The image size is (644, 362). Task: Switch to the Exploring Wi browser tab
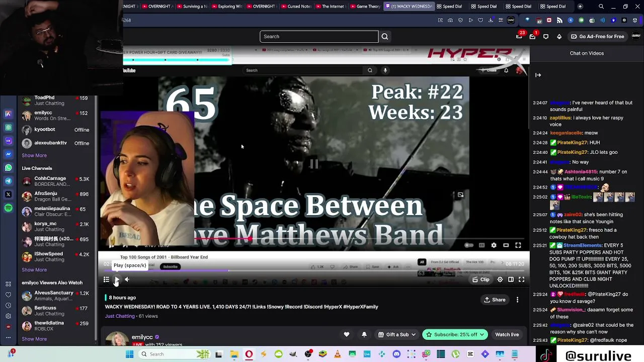click(x=226, y=6)
